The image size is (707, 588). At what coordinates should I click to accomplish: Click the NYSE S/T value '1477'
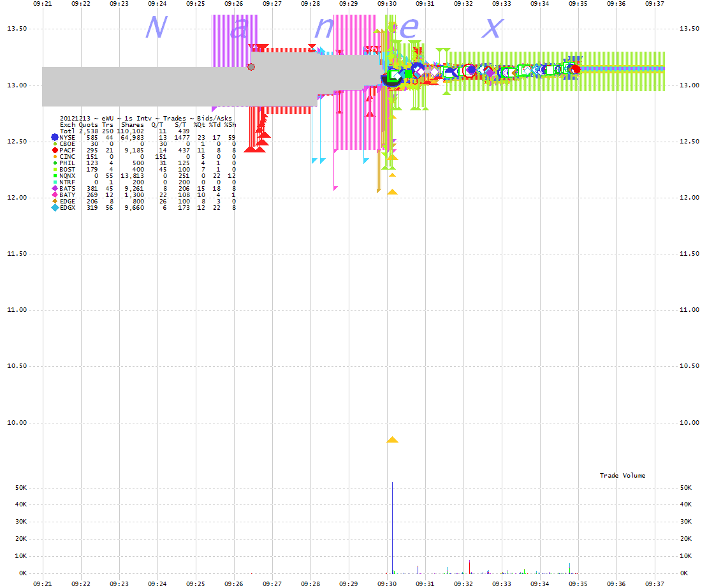click(x=182, y=138)
